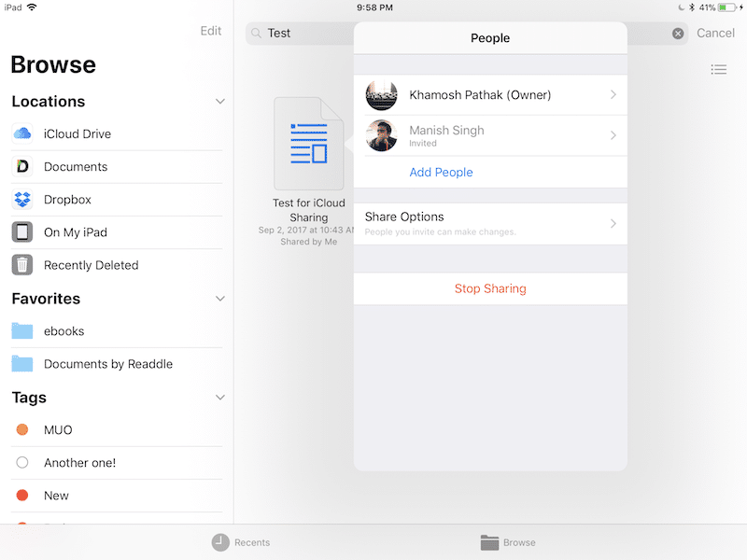Switch to list view using the list icon
Screen dimensions: 747x560
(x=718, y=70)
